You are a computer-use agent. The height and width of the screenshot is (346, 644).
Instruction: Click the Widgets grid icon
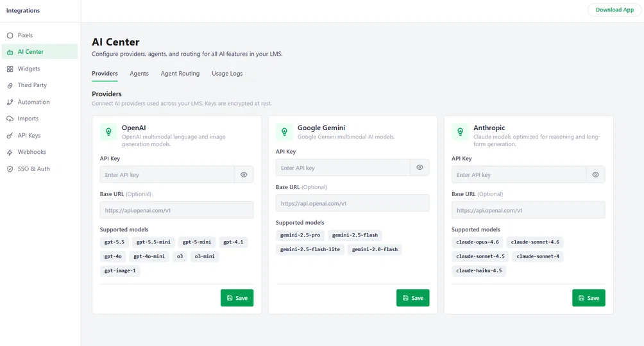click(x=10, y=69)
